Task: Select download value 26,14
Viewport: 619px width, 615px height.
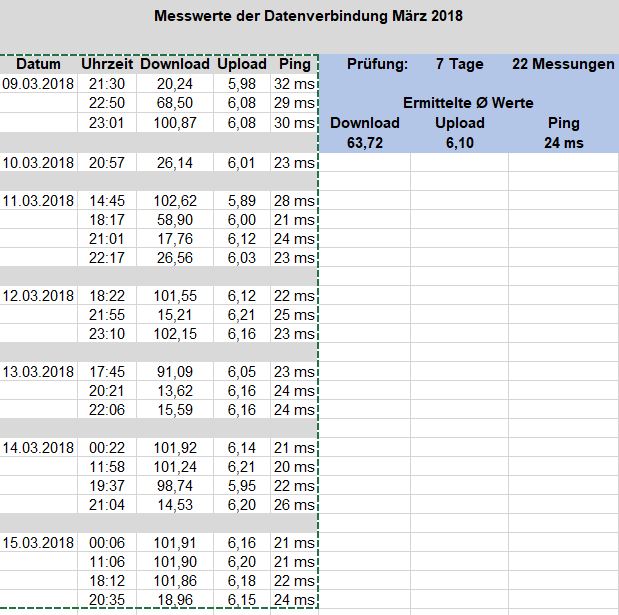Action: [x=175, y=163]
